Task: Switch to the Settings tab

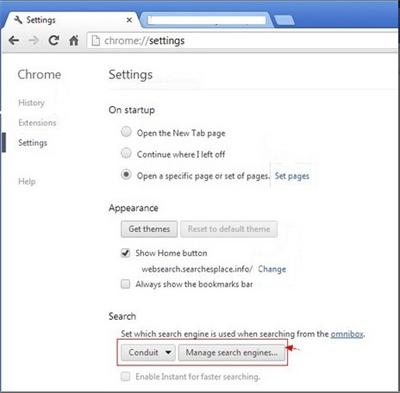Action: click(72, 20)
